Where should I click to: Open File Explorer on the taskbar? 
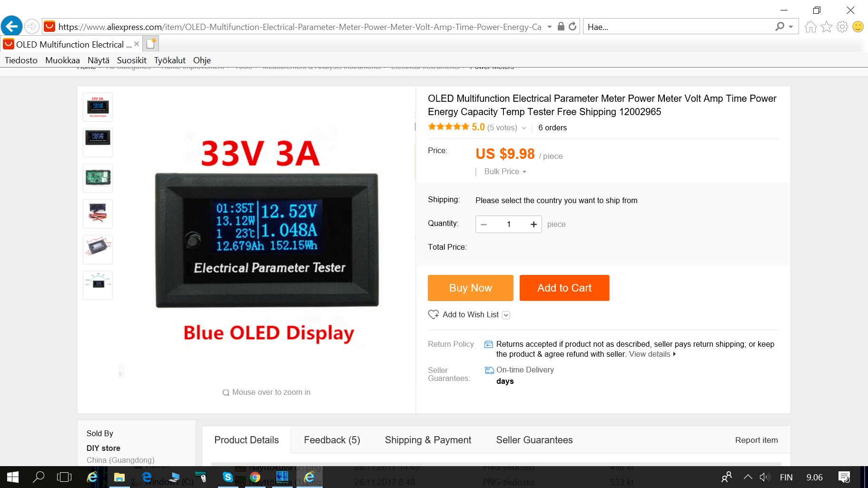tap(119, 477)
